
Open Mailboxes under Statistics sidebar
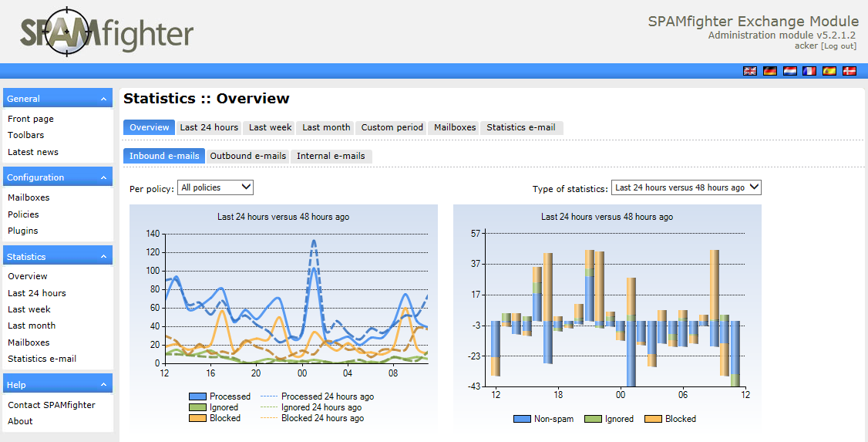point(29,342)
